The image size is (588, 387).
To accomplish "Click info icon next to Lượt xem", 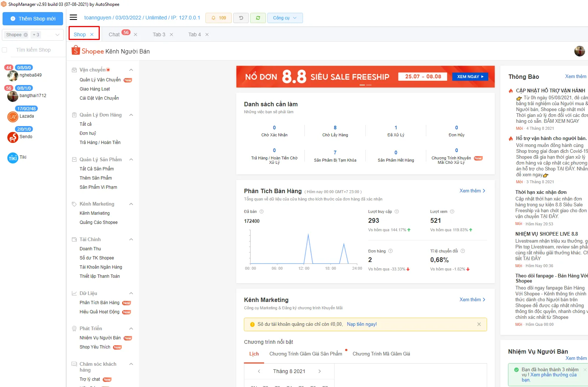I will click(452, 211).
